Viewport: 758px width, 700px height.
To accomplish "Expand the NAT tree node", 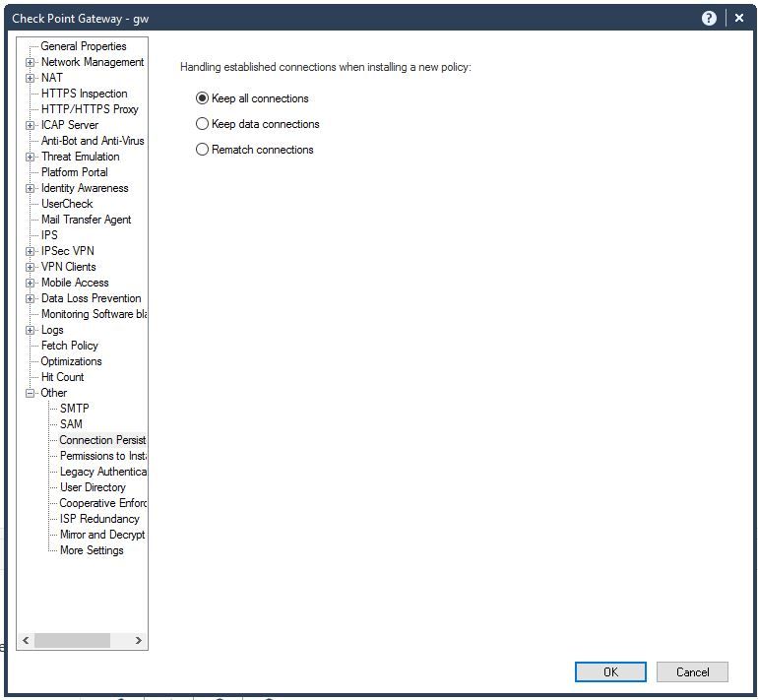I will [x=31, y=78].
